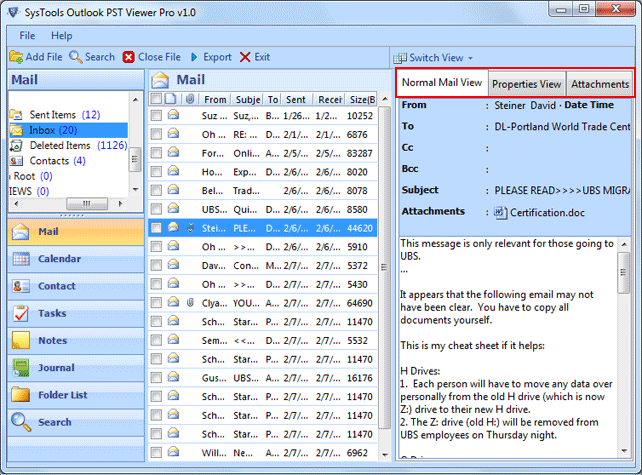The height and width of the screenshot is (475, 642).
Task: Select the Gus... UBS... message row
Action: (x=262, y=378)
